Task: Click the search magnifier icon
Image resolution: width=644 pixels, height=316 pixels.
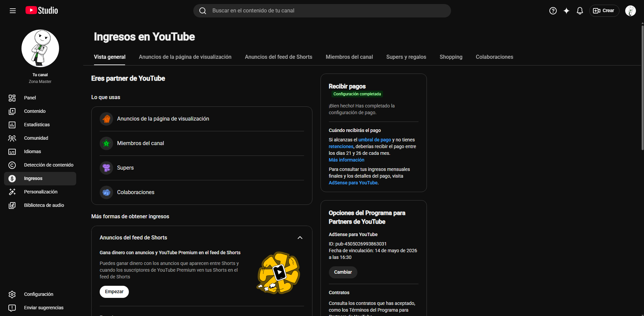Action: click(x=203, y=11)
